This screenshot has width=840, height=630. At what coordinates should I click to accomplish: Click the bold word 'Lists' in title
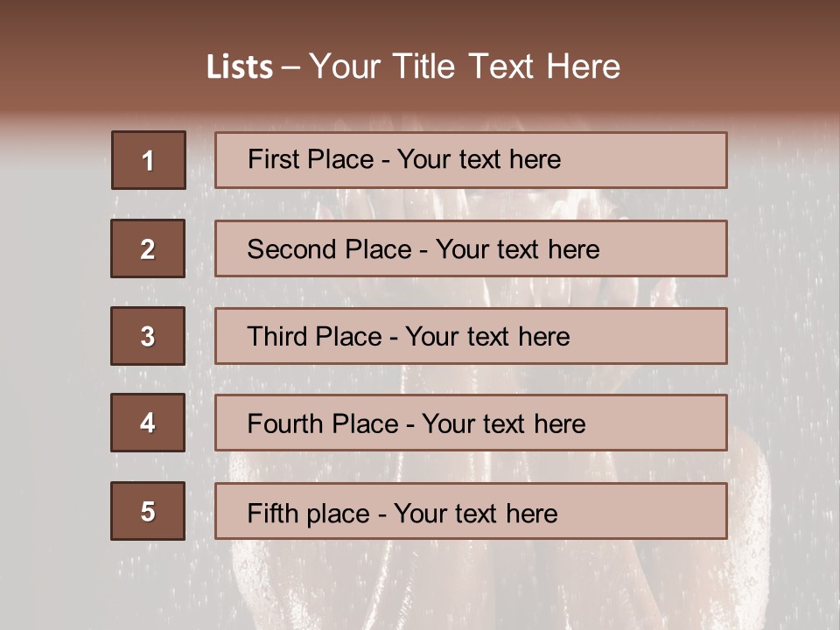click(x=240, y=67)
